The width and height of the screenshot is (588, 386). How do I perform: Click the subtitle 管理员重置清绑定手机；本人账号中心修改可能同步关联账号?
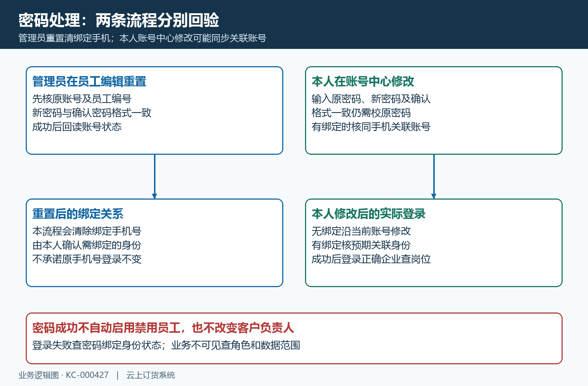click(x=142, y=38)
